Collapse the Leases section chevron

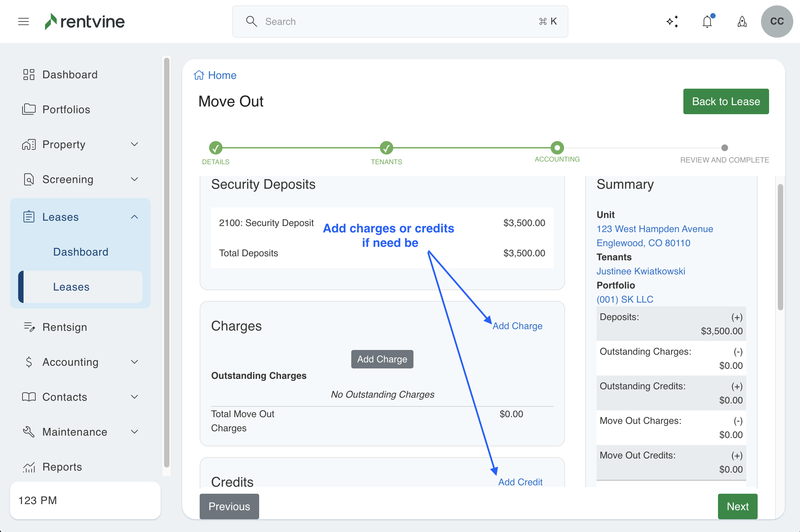point(134,217)
